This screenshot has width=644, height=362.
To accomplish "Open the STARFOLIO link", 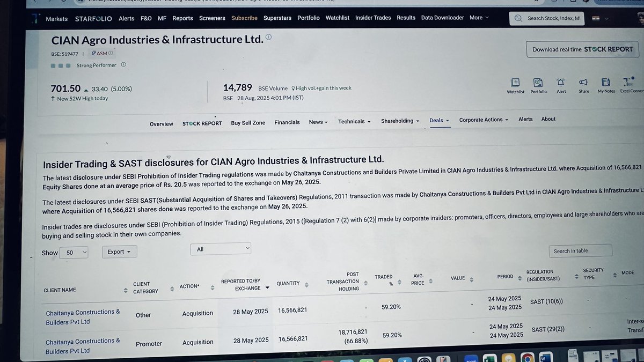I will (93, 19).
